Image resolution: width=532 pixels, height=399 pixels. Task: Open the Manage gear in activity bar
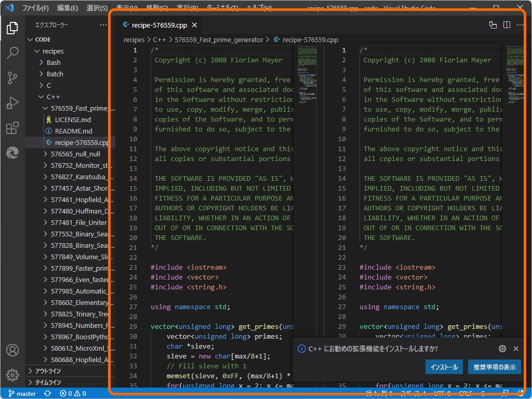pyautogui.click(x=12, y=375)
